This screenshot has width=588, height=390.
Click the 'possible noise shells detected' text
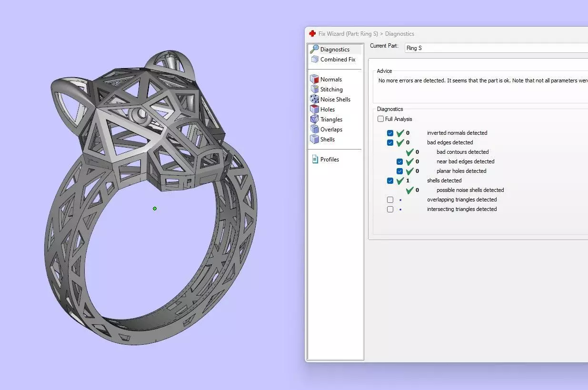point(470,190)
